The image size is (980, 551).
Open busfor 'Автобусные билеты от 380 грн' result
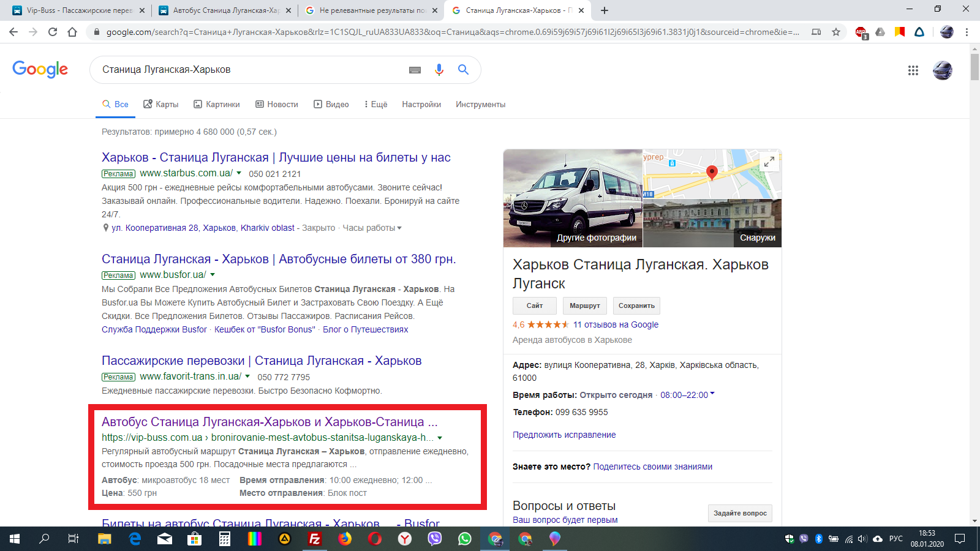[279, 259]
